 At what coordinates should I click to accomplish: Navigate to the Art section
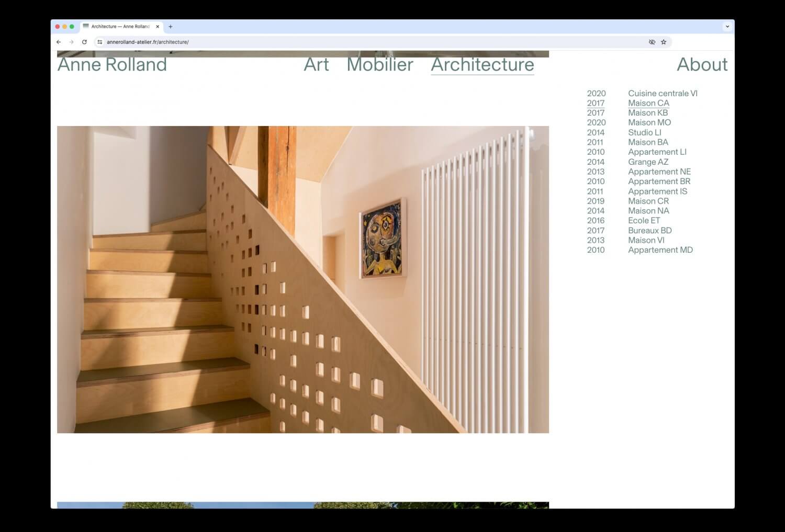click(x=317, y=64)
